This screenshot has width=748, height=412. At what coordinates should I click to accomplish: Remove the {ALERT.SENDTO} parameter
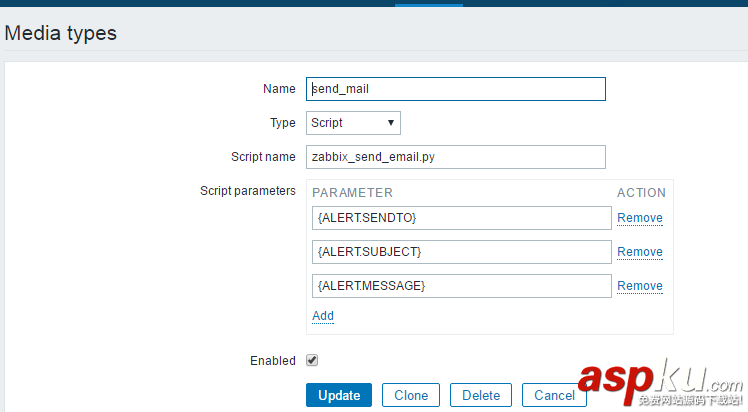640,218
